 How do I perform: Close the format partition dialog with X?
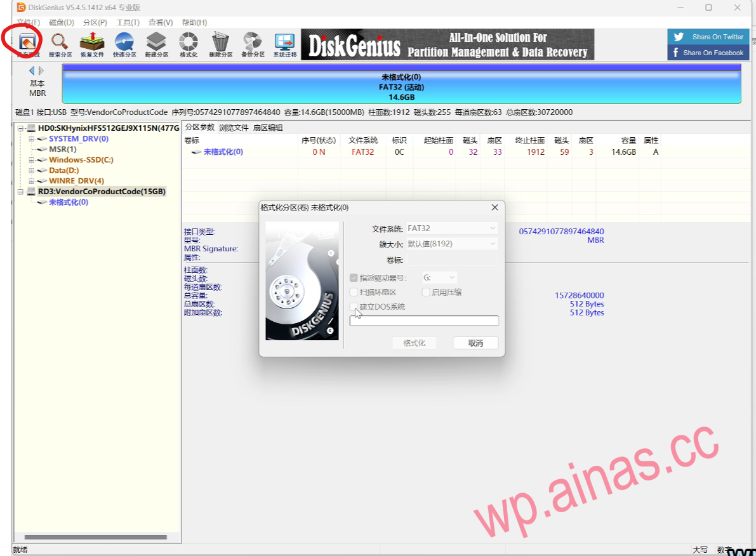click(x=494, y=208)
